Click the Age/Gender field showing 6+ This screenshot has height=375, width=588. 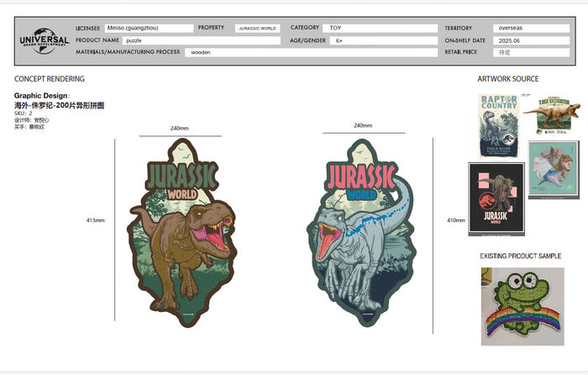pos(384,40)
